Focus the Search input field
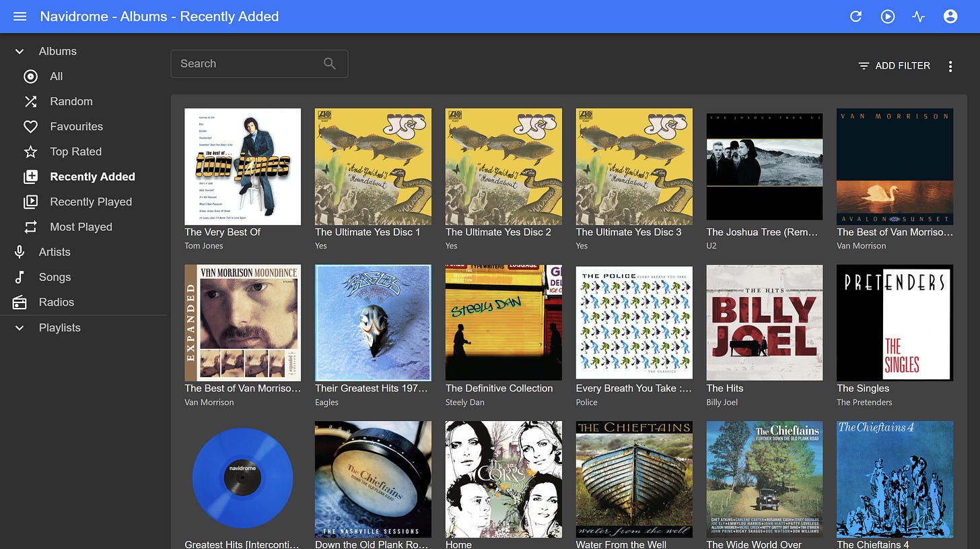 click(259, 63)
